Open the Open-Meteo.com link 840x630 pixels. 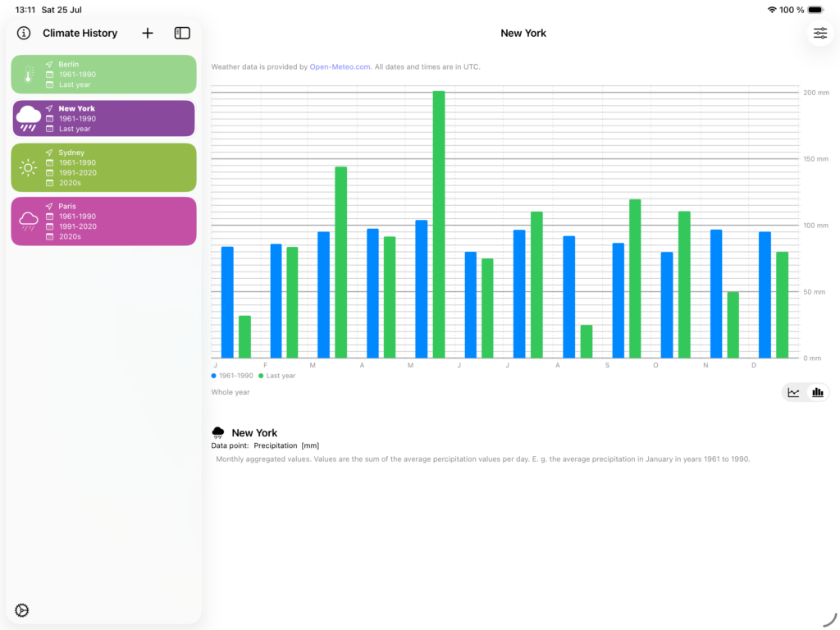coord(340,67)
